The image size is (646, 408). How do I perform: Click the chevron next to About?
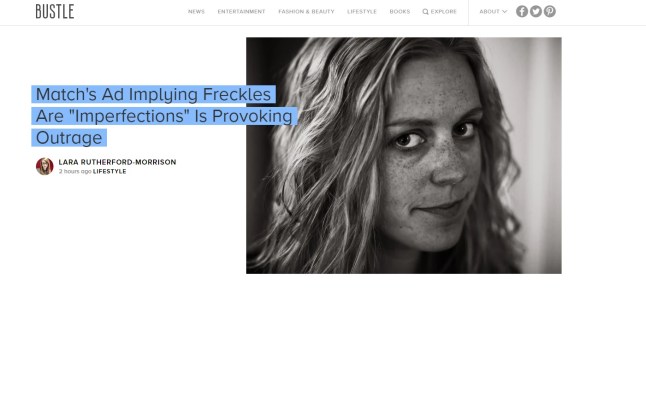pyautogui.click(x=504, y=12)
